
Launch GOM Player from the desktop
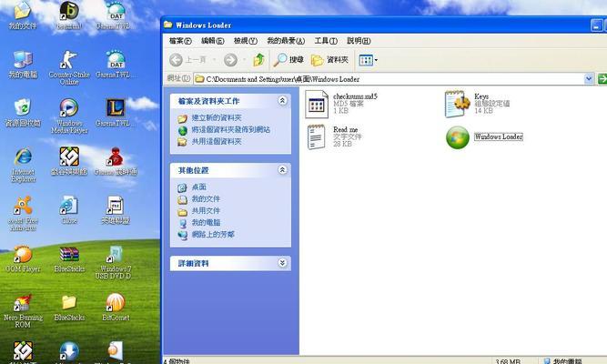point(23,258)
